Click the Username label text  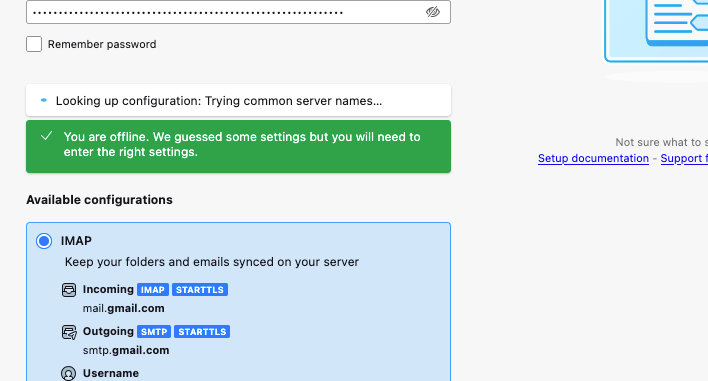tap(111, 373)
